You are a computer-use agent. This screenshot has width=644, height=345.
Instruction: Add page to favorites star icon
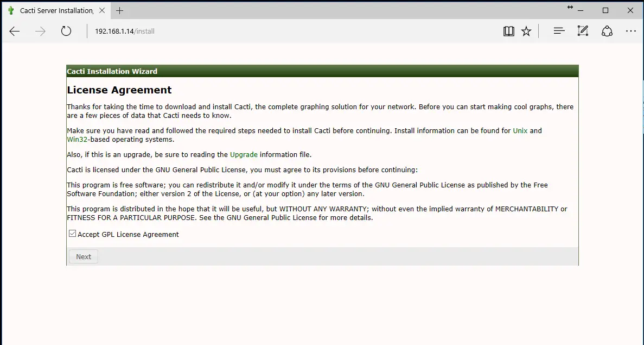click(x=526, y=32)
